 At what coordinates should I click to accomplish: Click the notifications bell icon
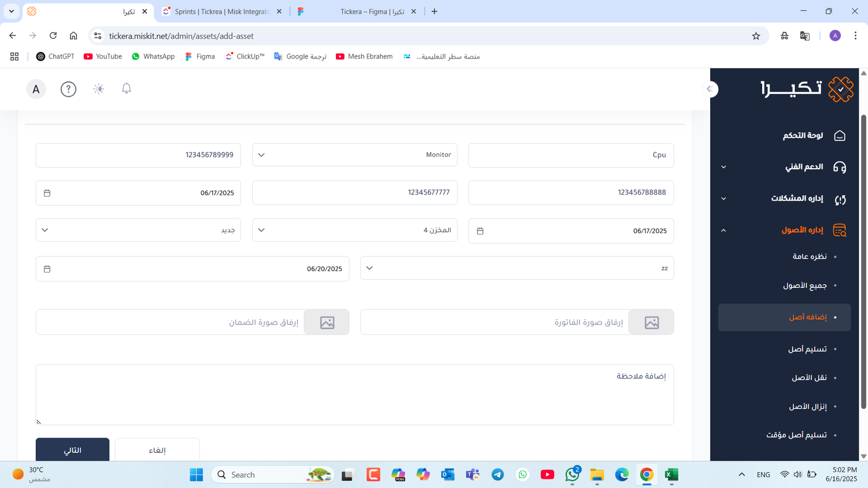pos(126,88)
